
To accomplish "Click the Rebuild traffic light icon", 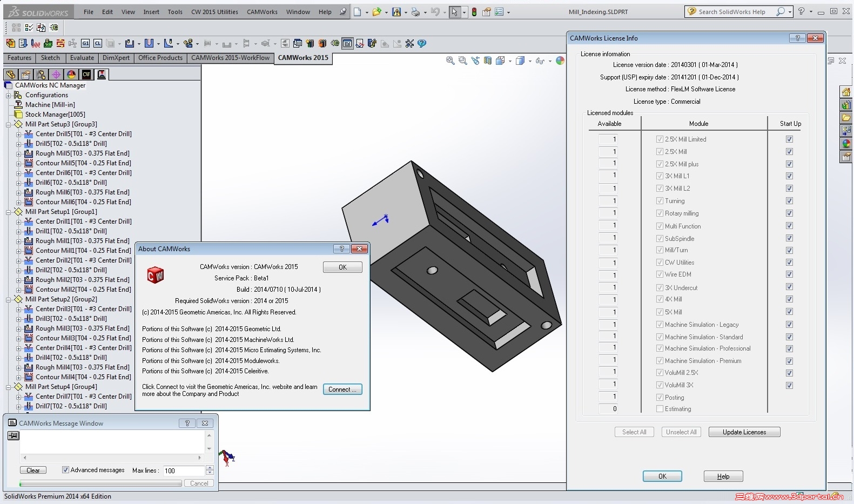I will click(x=474, y=12).
